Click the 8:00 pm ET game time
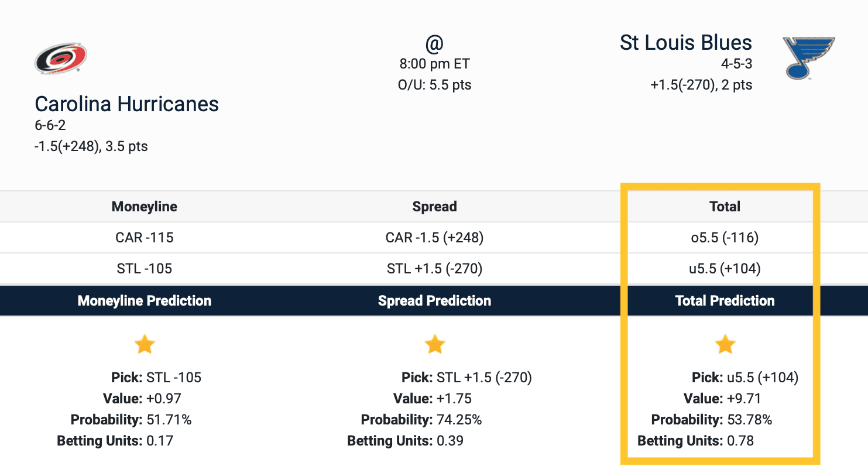Screen dimensions: 868x466 point(434,64)
